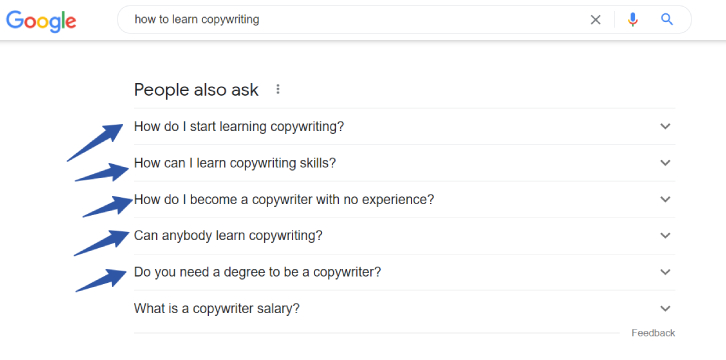Expand chevron for Can anybody learn copywriting
This screenshot has width=726, height=360.
(665, 236)
